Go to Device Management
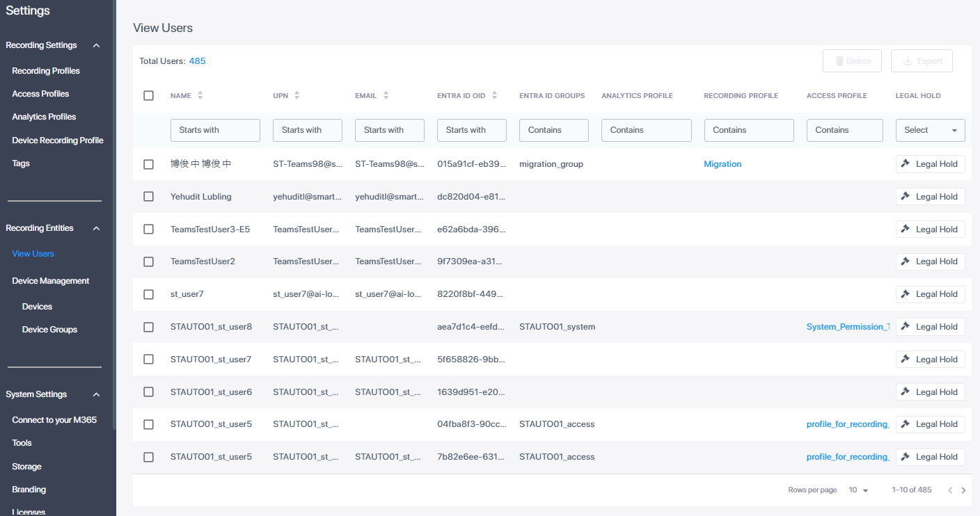This screenshot has width=980, height=516. (x=51, y=281)
